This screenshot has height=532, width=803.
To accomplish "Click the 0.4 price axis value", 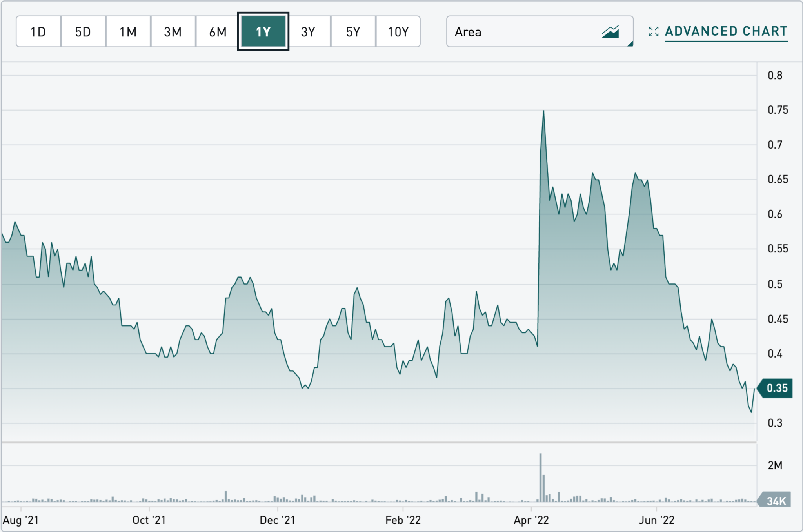I will tap(775, 354).
